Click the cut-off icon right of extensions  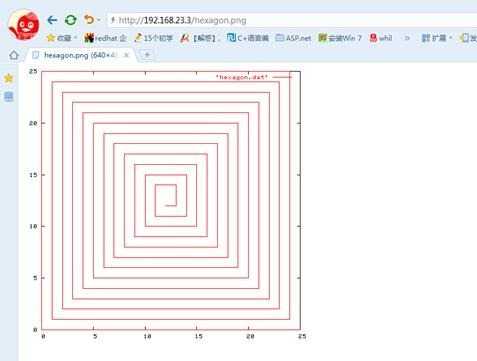pyautogui.click(x=468, y=38)
